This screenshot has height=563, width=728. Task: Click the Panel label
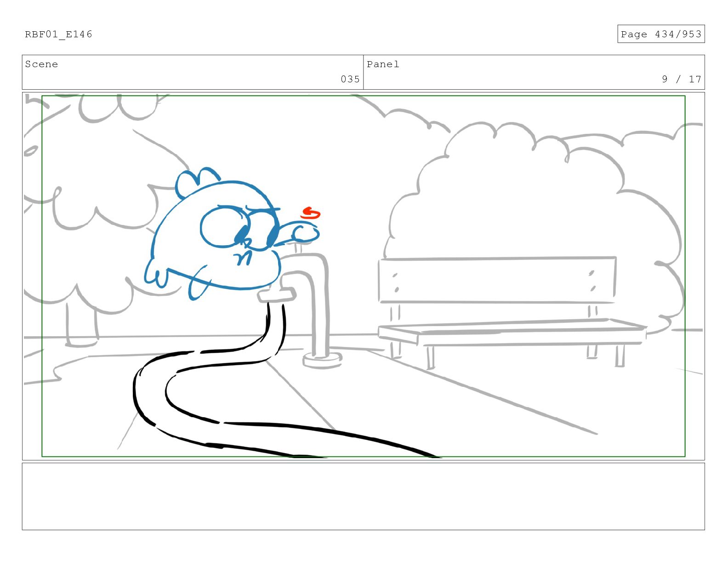(383, 64)
